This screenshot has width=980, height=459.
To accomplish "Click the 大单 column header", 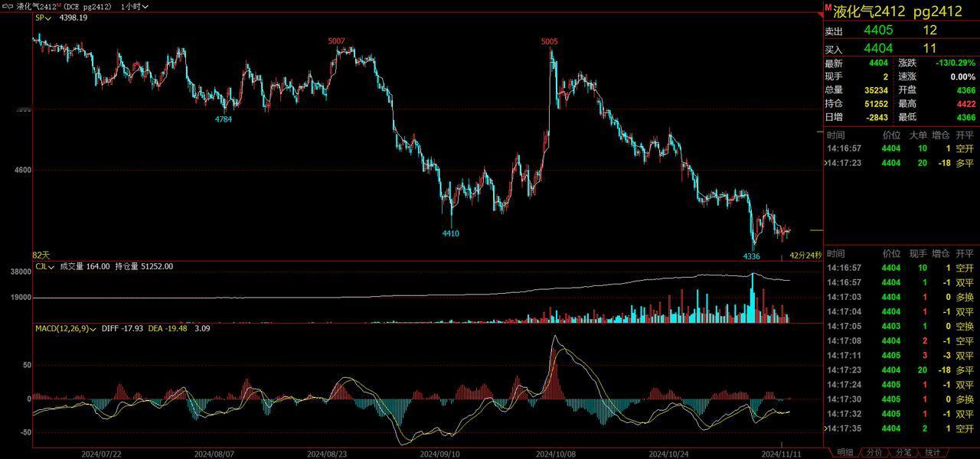I will coord(917,135).
